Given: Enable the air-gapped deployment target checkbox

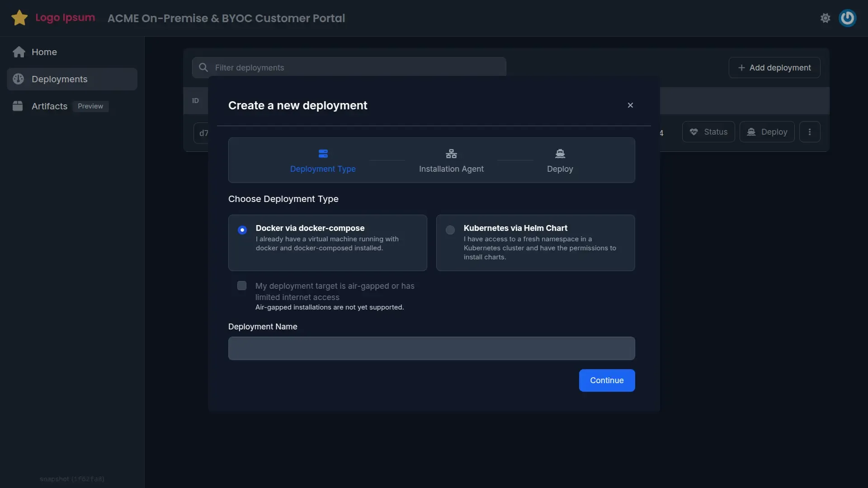Looking at the screenshot, I should pyautogui.click(x=241, y=286).
